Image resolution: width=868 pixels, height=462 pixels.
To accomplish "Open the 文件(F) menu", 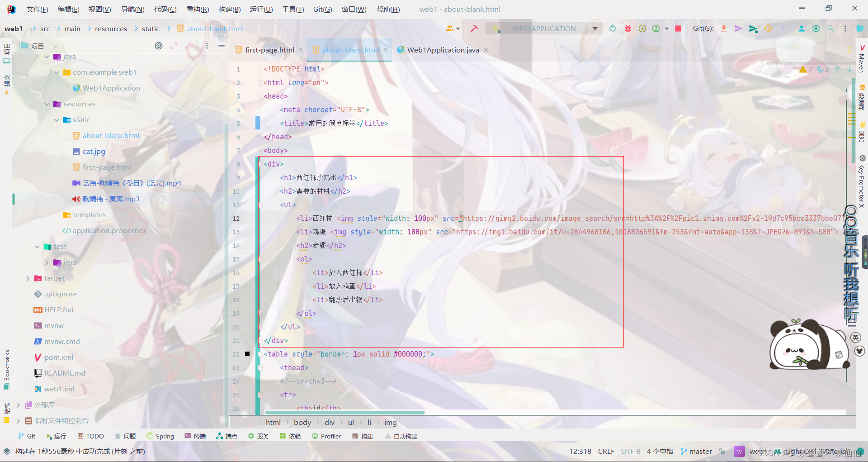I will [38, 9].
